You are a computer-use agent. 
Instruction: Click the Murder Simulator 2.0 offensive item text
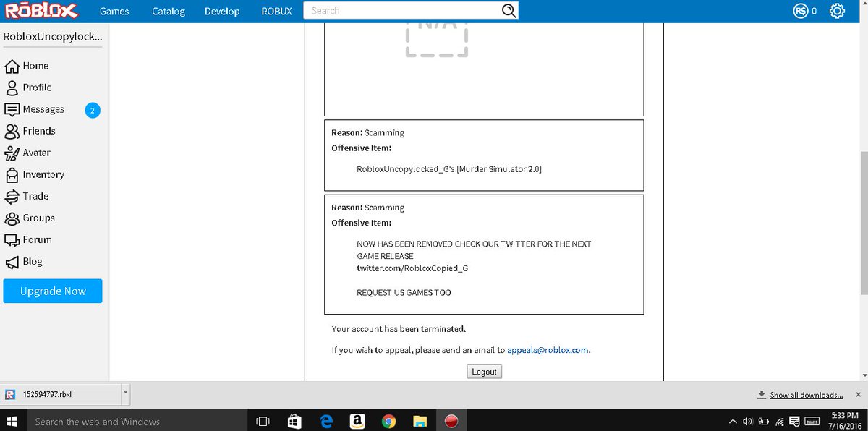click(x=449, y=169)
